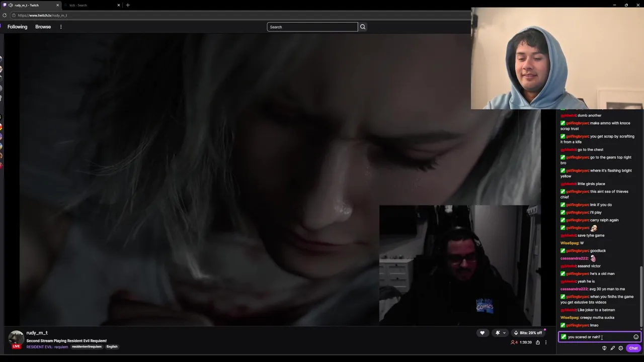Reload the page with the refresh icon

[x=5, y=15]
